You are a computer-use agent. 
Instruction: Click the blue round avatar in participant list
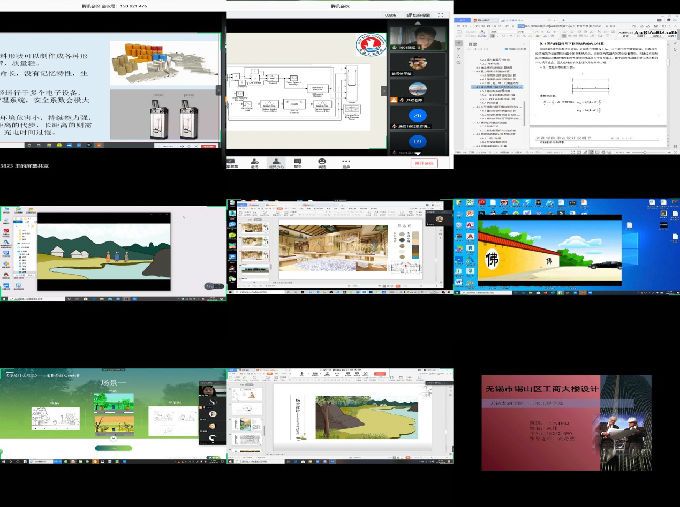pyautogui.click(x=418, y=116)
